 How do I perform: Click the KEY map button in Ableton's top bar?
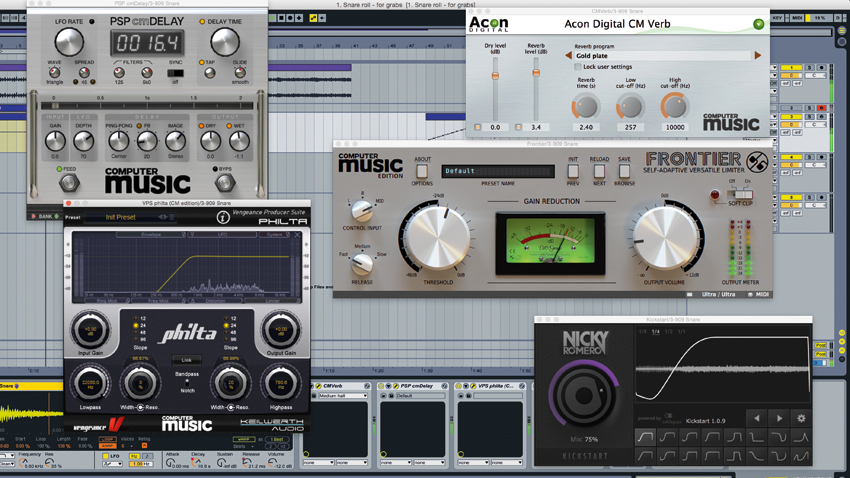pyautogui.click(x=777, y=18)
